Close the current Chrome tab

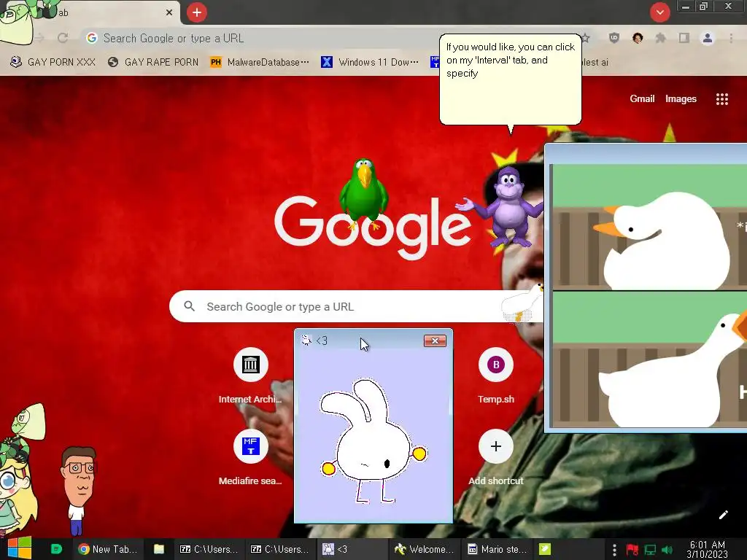[169, 13]
